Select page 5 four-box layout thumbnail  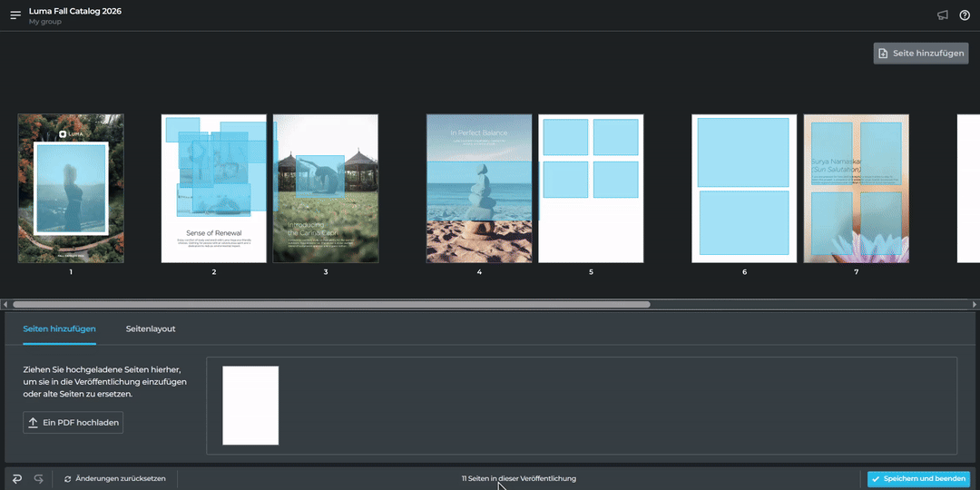pos(591,188)
